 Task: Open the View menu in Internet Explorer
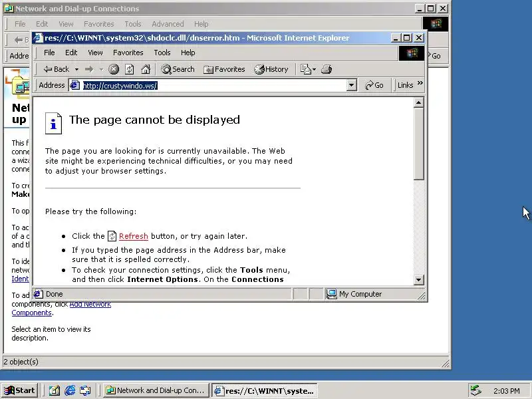pyautogui.click(x=95, y=53)
